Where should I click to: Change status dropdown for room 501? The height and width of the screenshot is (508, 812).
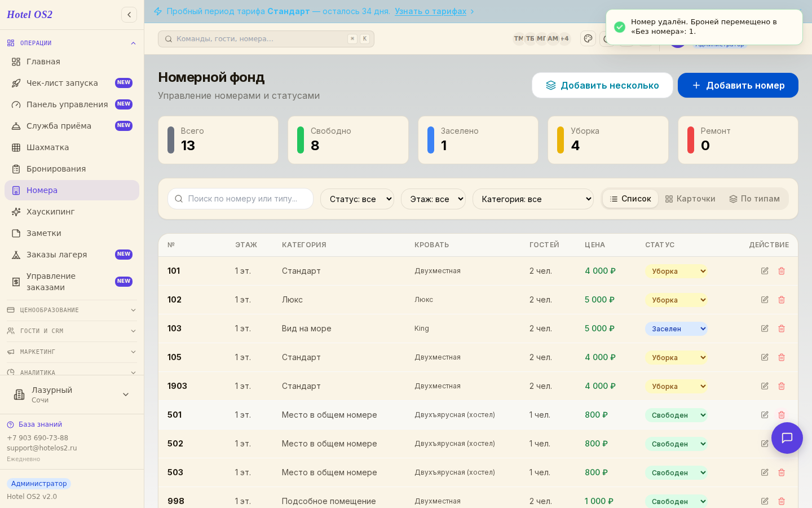[676, 415]
